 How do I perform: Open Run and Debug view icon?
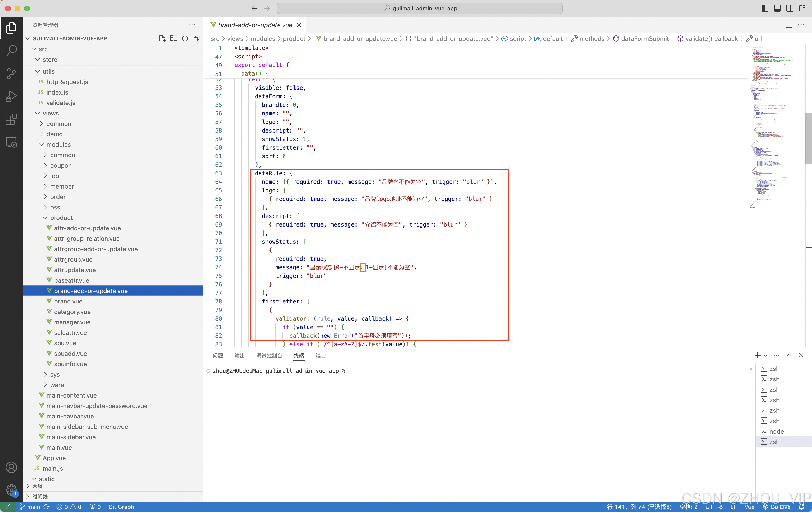point(11,96)
